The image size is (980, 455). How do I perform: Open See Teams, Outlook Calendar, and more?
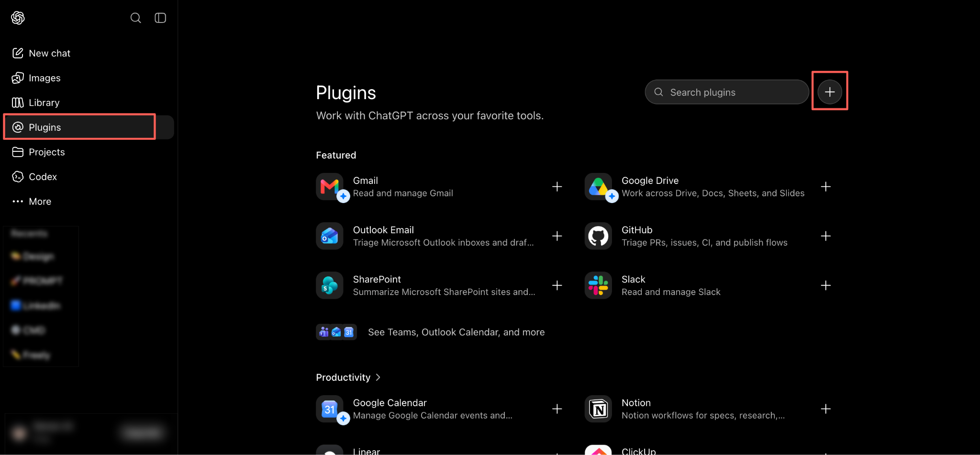[x=456, y=332]
